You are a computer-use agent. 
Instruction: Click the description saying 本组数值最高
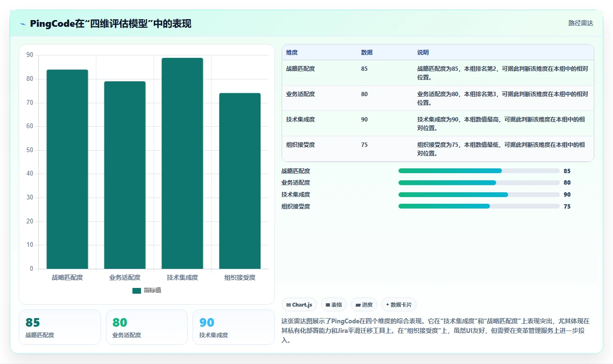click(x=501, y=123)
